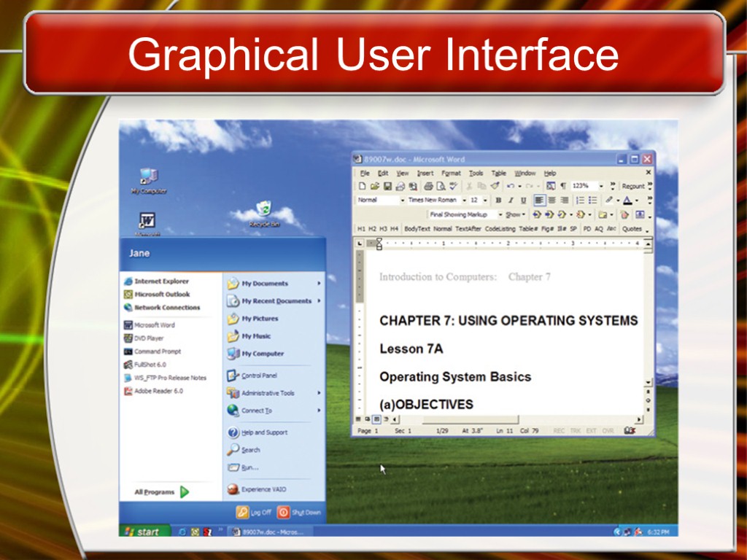Toggle Underline formatting button
This screenshot has width=747, height=560.
click(523, 201)
